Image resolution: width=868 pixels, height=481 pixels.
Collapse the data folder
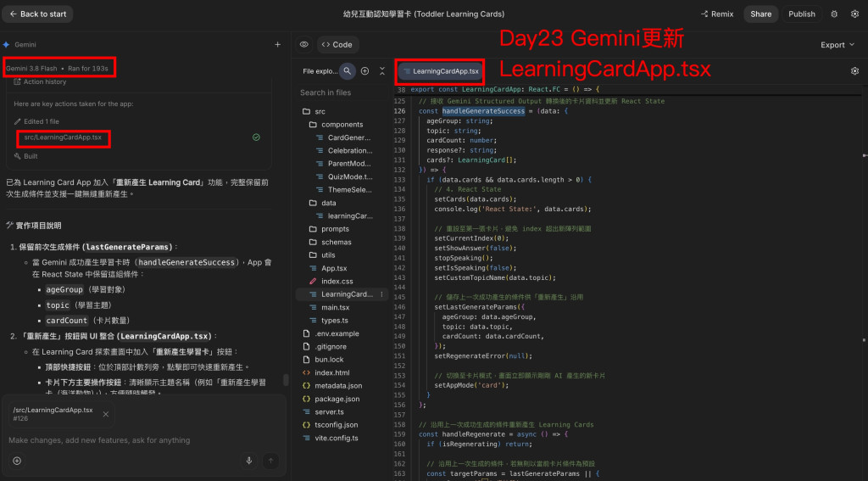[x=323, y=203]
